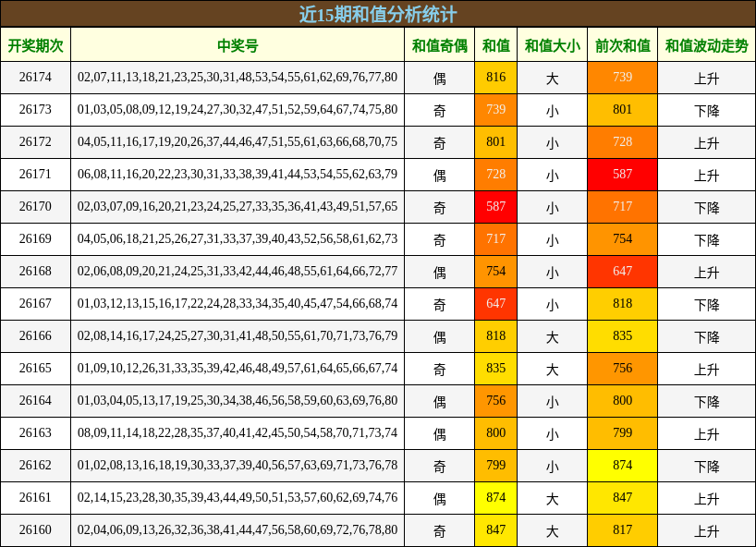The height and width of the screenshot is (547, 756).
Task: Click the 和值波动走势 column header
Action: (707, 45)
